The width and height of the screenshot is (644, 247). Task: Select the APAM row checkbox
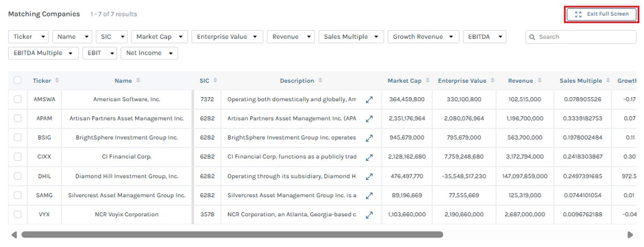(x=18, y=118)
